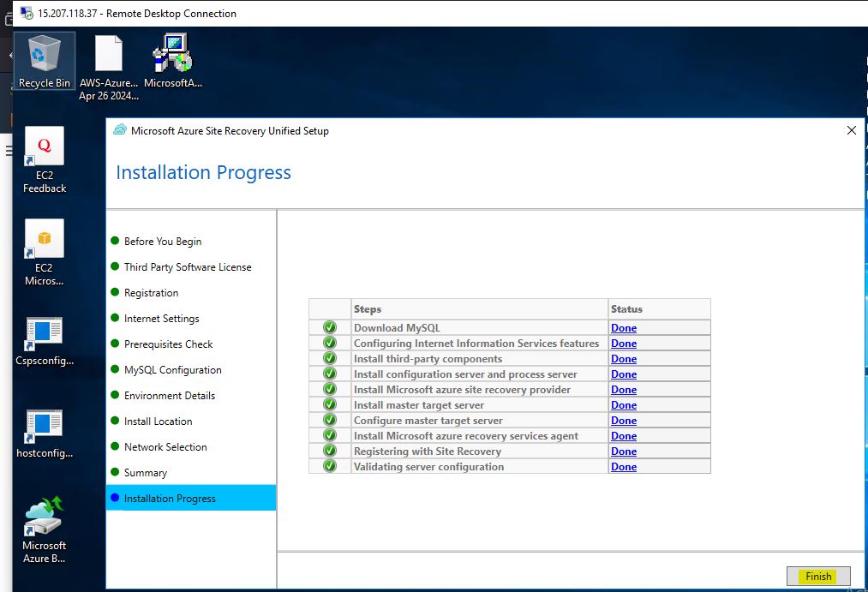Select the MicrosoftA... installer desktop icon
Screen dimensions: 868x592
coord(172,57)
